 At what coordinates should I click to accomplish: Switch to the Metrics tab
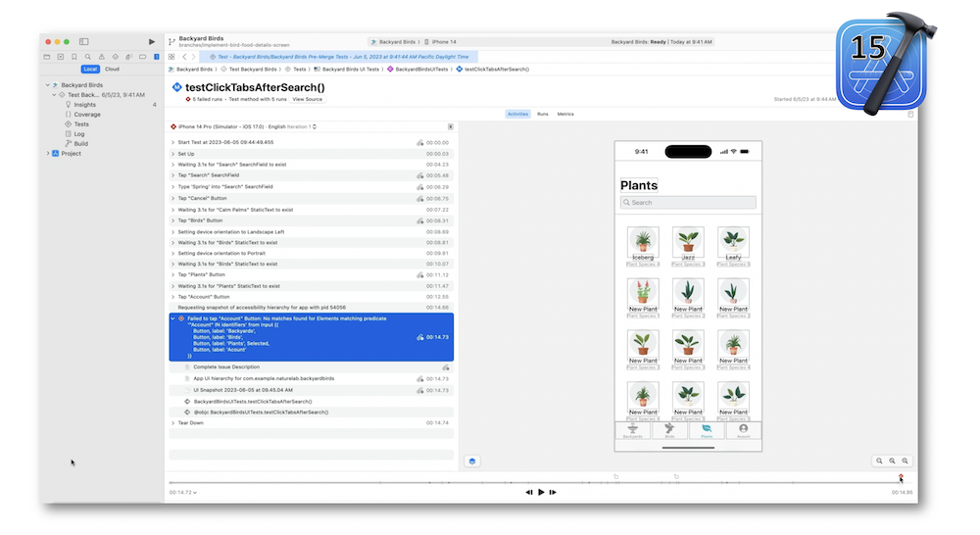[565, 115]
